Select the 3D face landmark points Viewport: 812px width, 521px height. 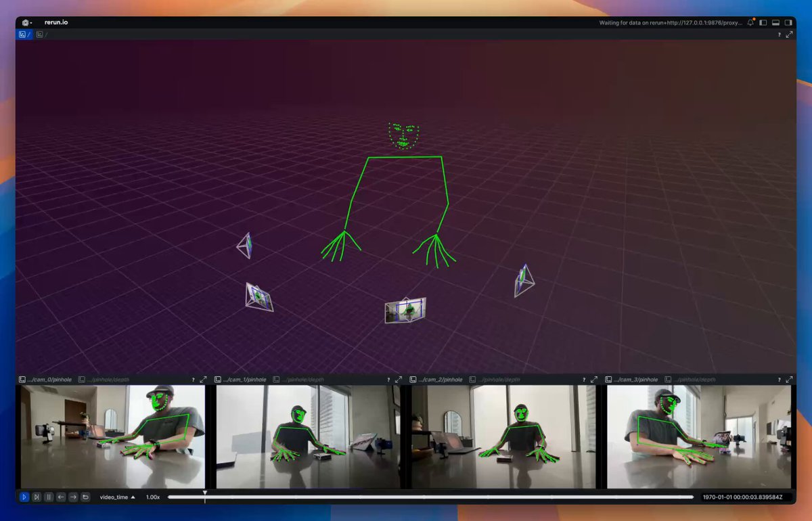tap(404, 135)
